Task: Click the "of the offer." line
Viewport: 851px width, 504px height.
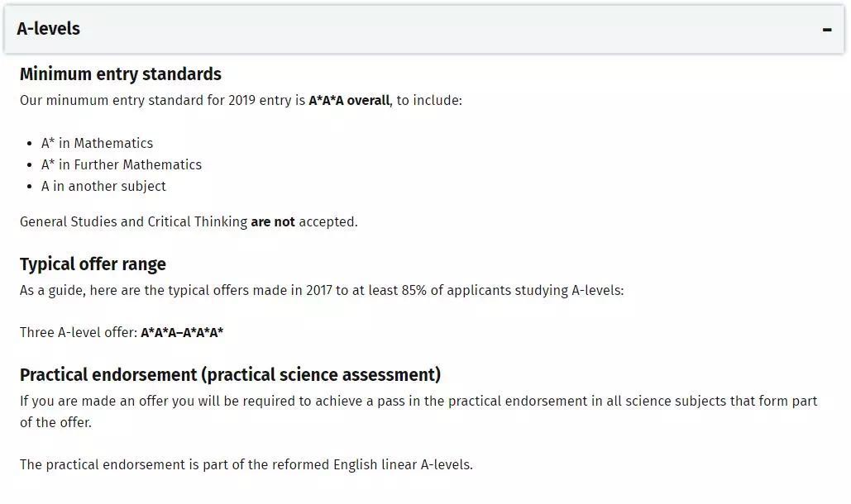Action: pyautogui.click(x=55, y=422)
